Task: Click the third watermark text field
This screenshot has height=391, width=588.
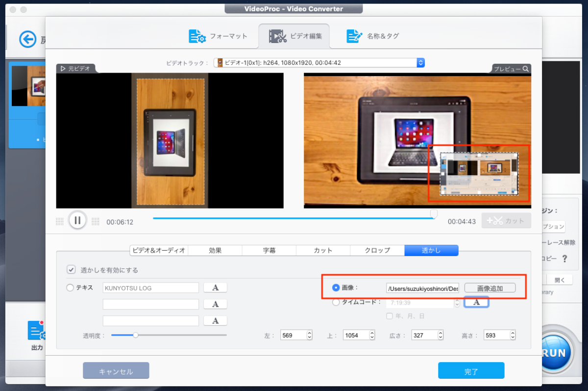Action: coord(151,320)
